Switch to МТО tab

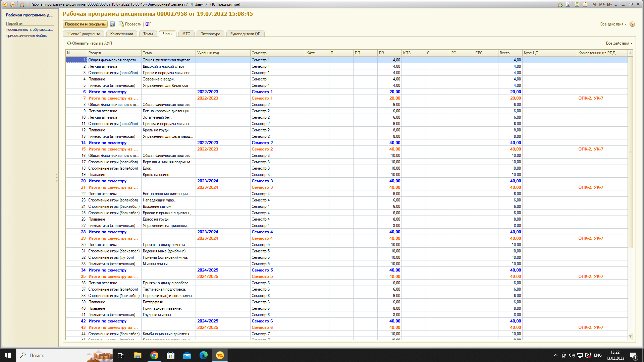[186, 34]
